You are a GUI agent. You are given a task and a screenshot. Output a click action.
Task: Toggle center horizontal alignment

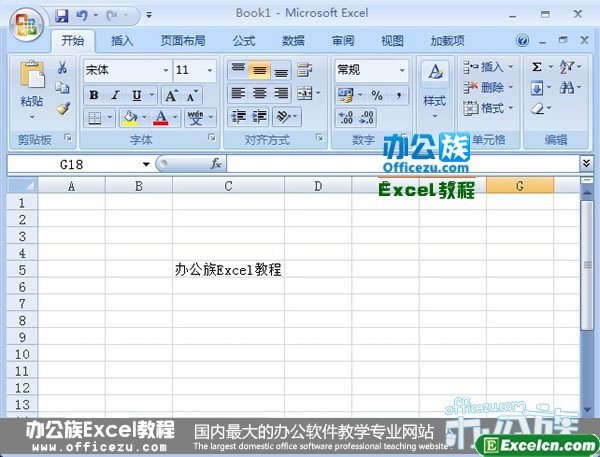259,94
